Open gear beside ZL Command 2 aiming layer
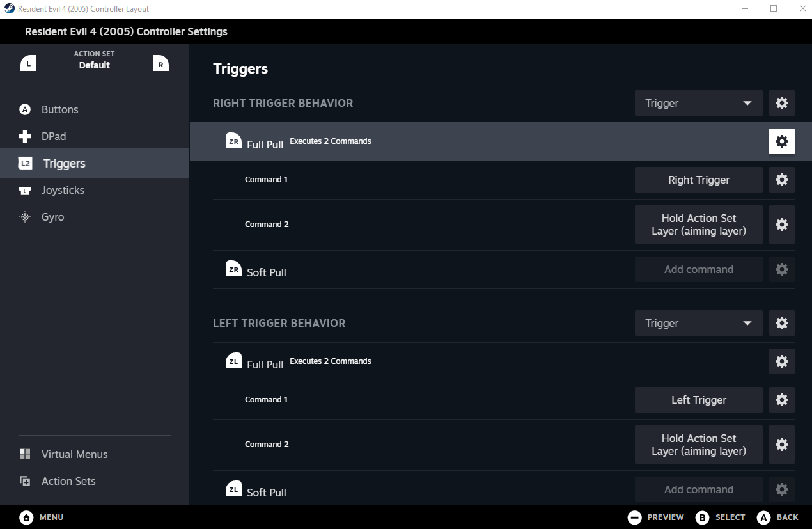 (781, 445)
